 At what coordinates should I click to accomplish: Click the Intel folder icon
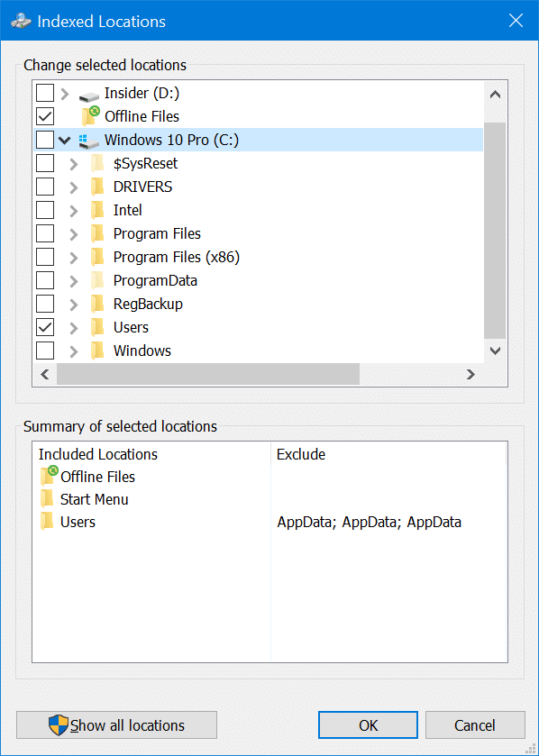click(x=97, y=210)
